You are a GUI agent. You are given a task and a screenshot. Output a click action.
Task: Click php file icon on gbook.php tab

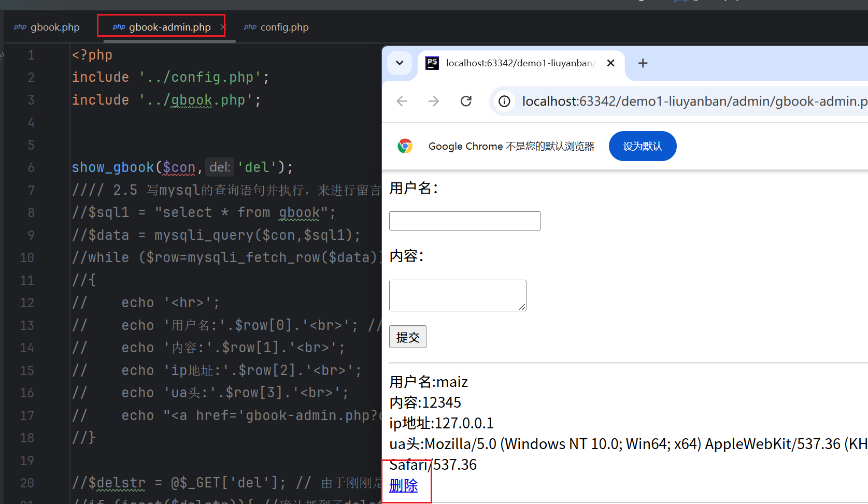[x=20, y=27]
